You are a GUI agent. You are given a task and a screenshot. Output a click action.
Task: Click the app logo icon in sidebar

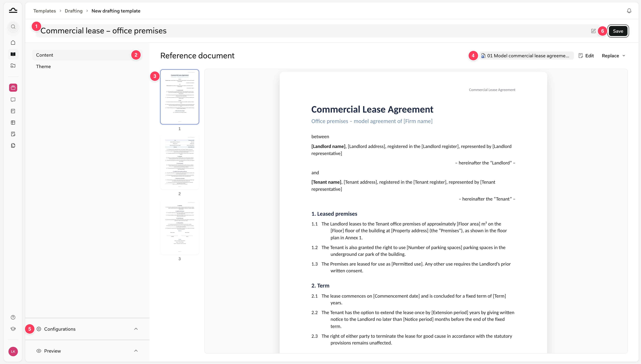click(x=13, y=10)
